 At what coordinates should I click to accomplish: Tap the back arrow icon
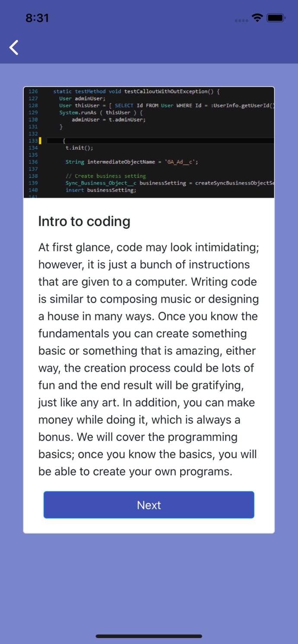[14, 47]
